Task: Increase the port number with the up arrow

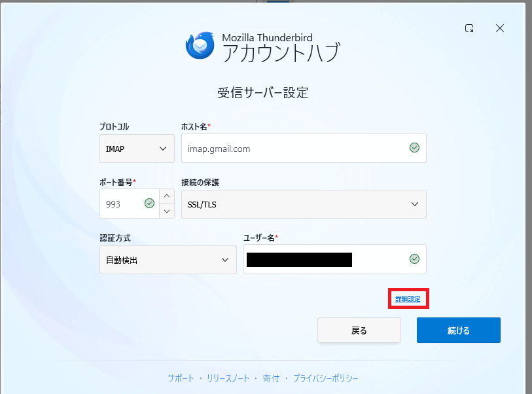Action: [167, 196]
